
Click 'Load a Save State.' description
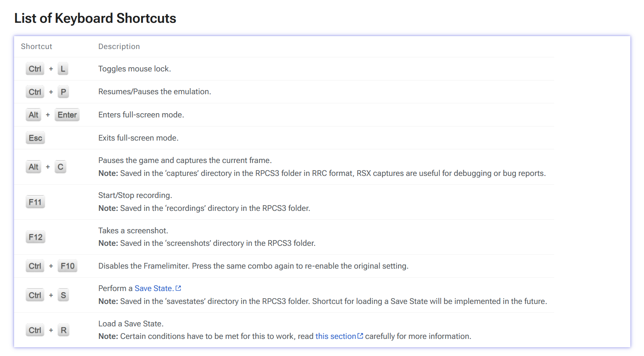(131, 324)
